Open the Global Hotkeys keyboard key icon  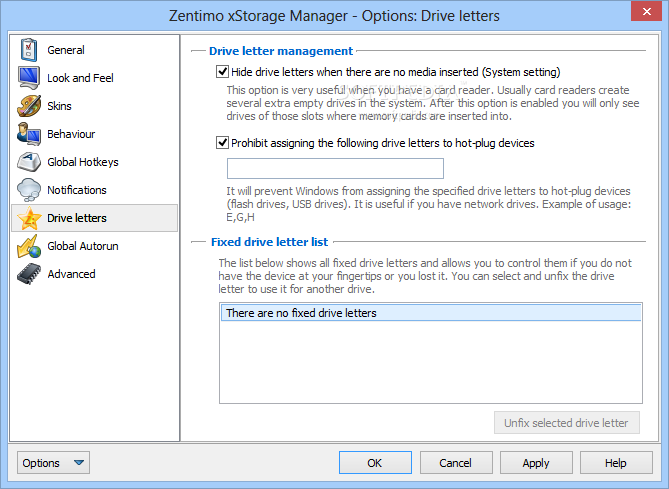tap(29, 162)
